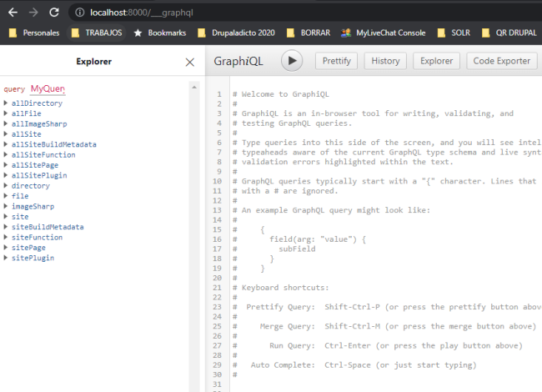Image resolution: width=542 pixels, height=392 pixels.
Task: Expand the allSitePage field arrow
Action: [x=6, y=165]
